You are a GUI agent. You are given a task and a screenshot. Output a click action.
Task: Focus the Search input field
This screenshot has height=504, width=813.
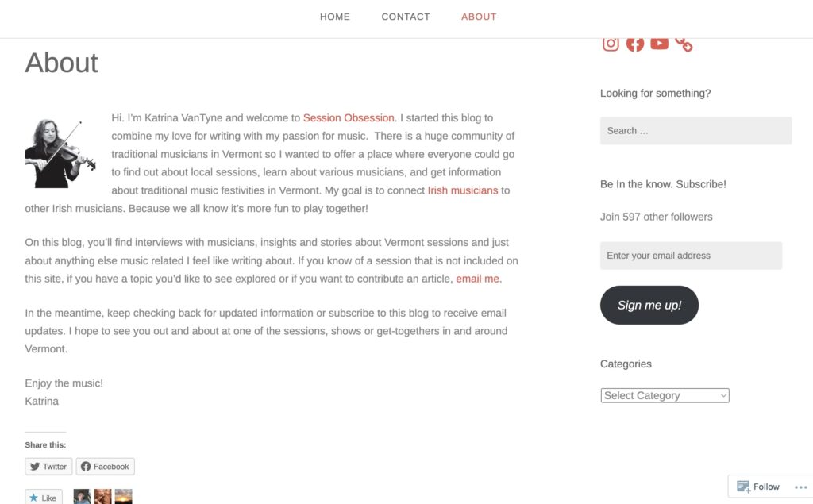click(695, 131)
